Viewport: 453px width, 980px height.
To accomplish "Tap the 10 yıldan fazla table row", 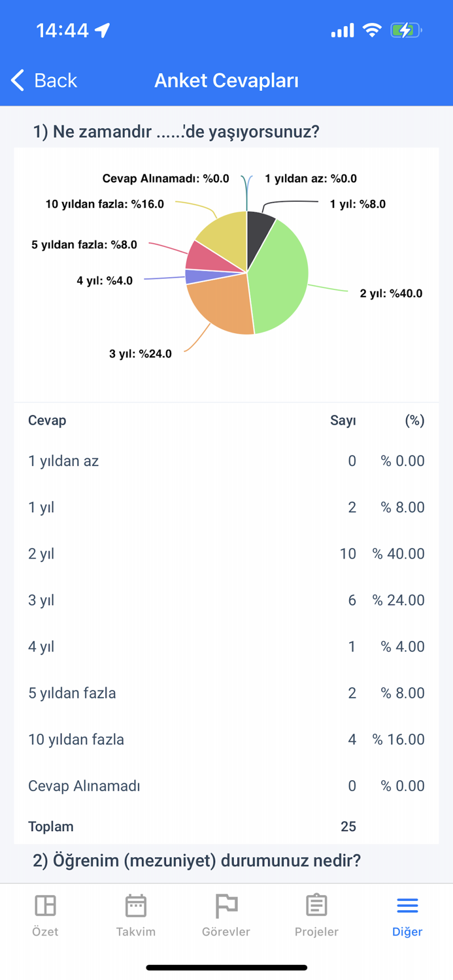I will (226, 740).
